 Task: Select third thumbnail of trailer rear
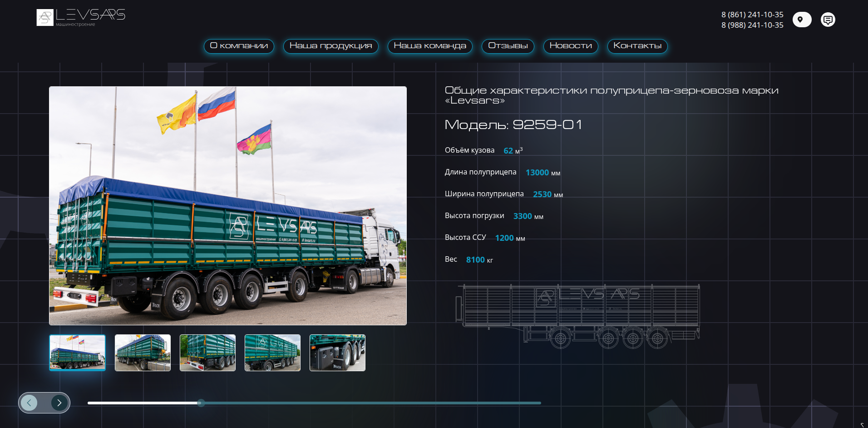click(207, 353)
